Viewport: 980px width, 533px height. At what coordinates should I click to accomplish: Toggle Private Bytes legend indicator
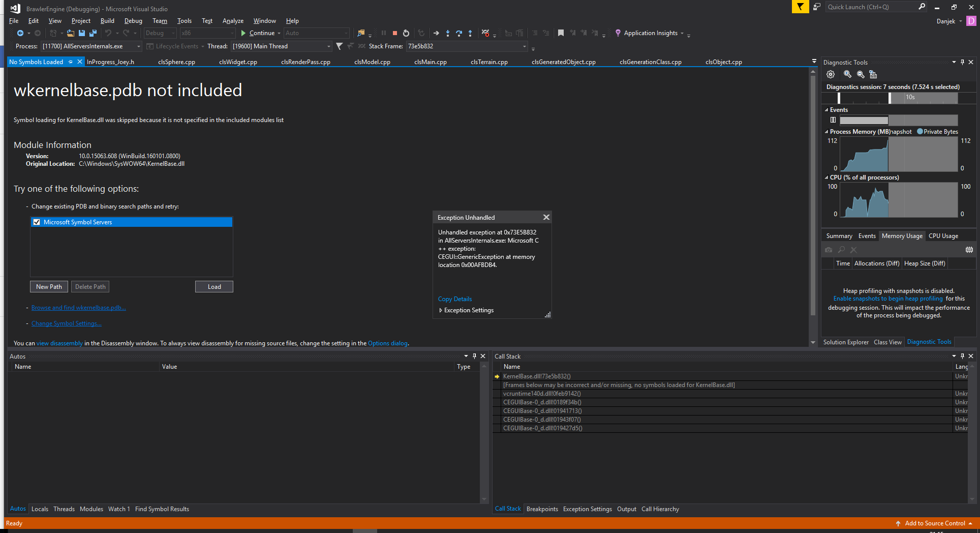click(920, 132)
